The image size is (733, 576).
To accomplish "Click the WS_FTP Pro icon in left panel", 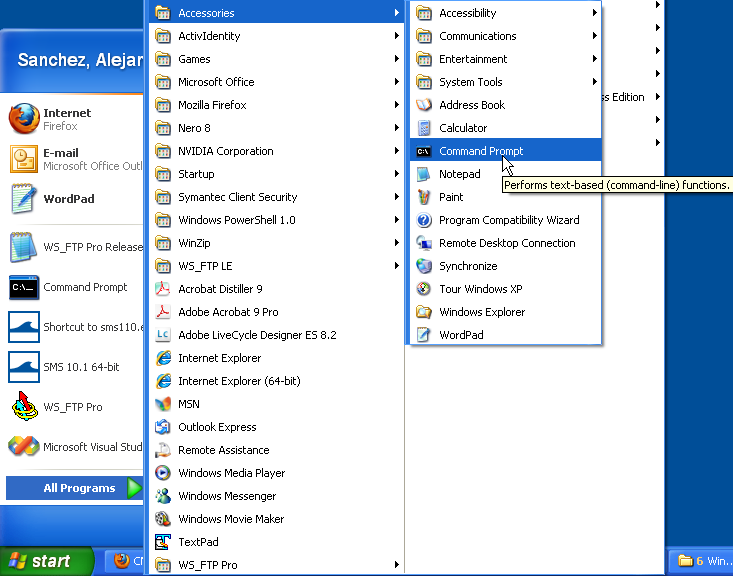I will click(24, 407).
